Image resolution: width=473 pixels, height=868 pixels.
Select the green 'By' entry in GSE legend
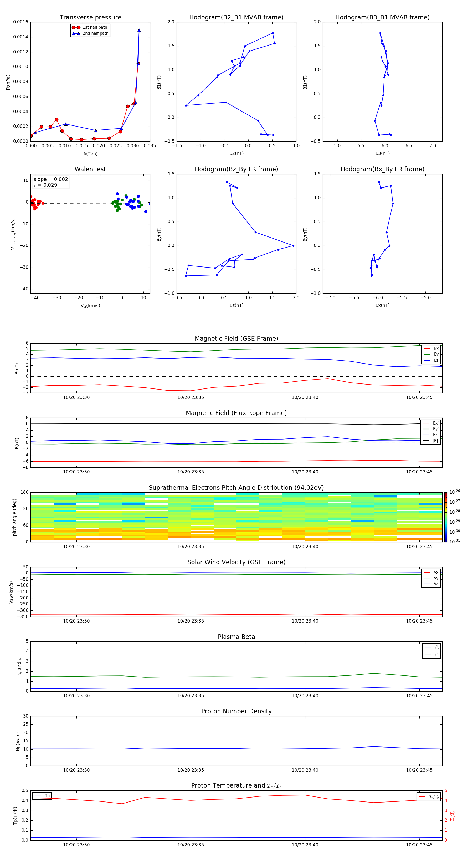431,355
